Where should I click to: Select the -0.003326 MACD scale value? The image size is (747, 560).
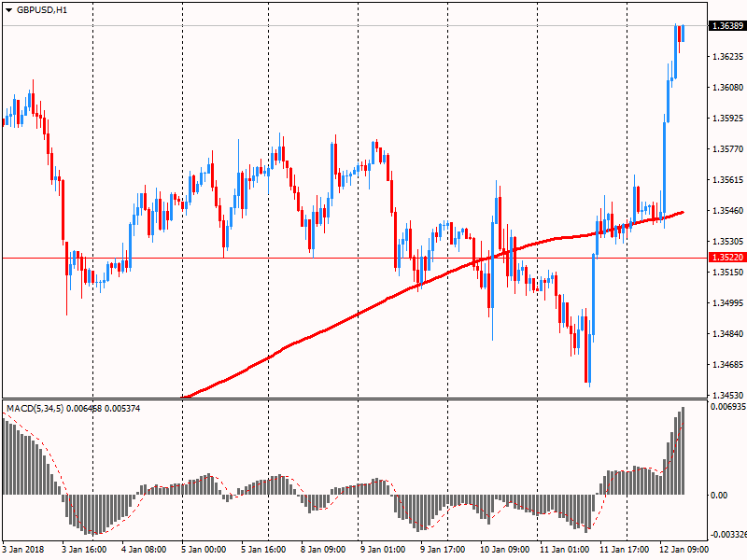728,535
